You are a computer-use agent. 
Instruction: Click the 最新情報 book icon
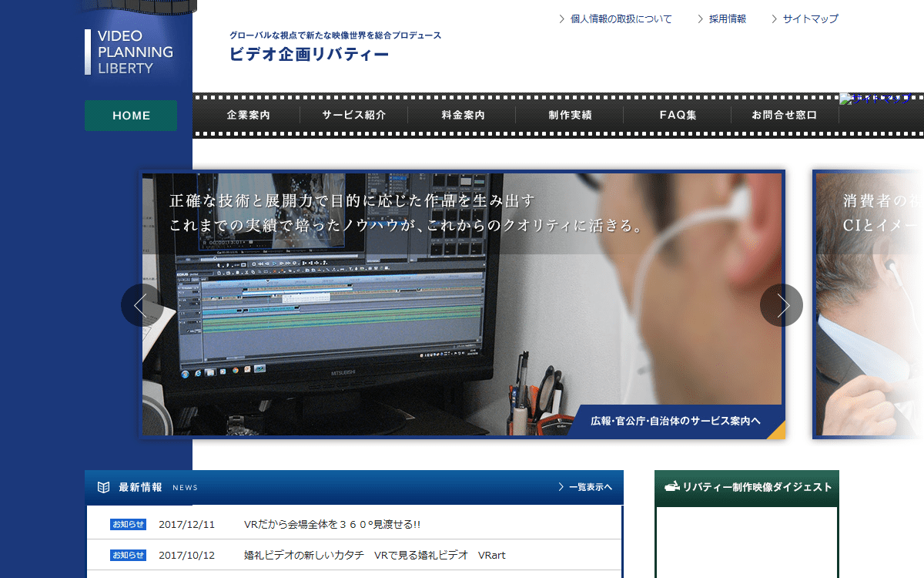[x=104, y=487]
